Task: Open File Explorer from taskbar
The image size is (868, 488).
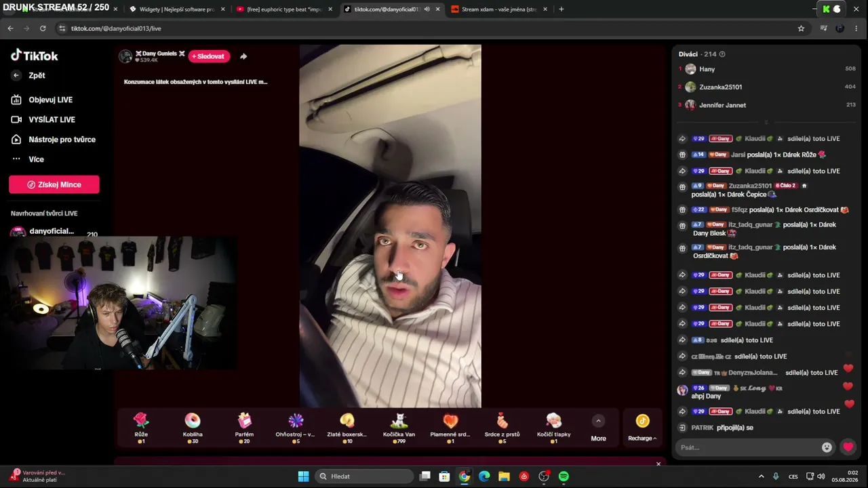Action: (504, 476)
